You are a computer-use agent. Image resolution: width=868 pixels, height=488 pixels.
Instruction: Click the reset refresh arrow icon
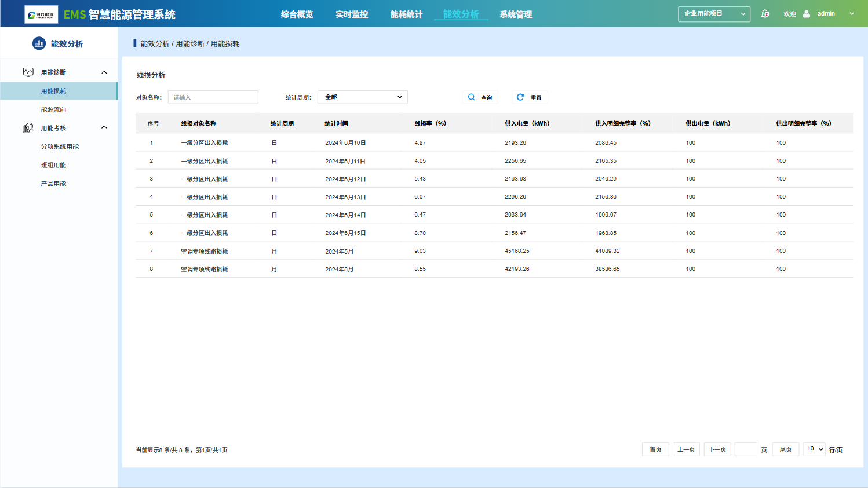pyautogui.click(x=520, y=97)
